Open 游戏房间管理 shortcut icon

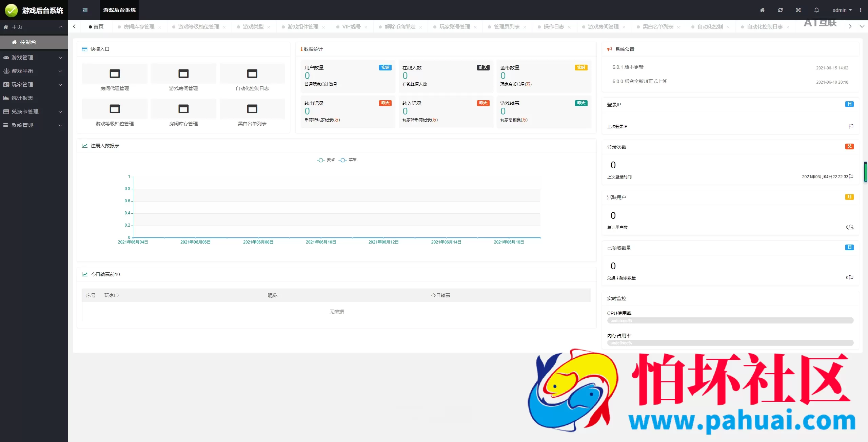pos(183,73)
